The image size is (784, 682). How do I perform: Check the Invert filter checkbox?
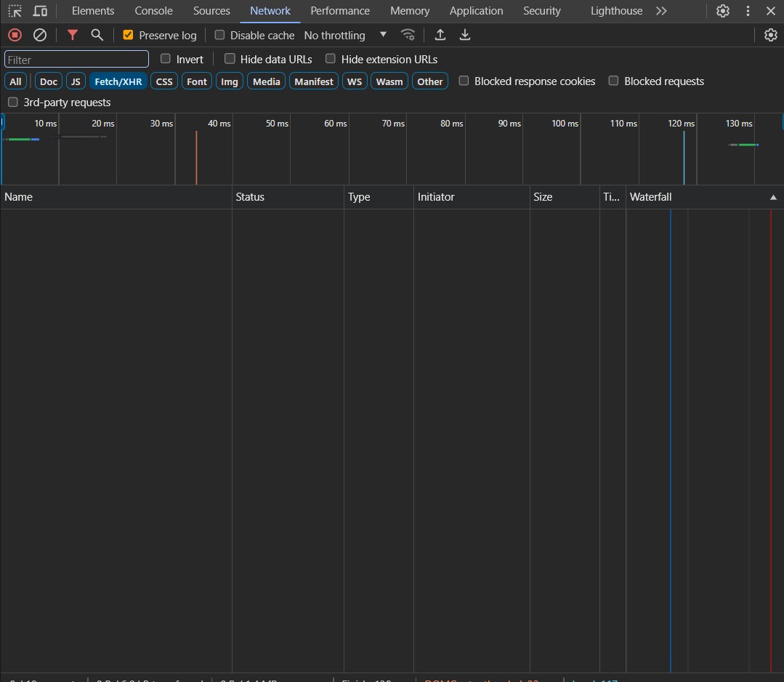166,59
